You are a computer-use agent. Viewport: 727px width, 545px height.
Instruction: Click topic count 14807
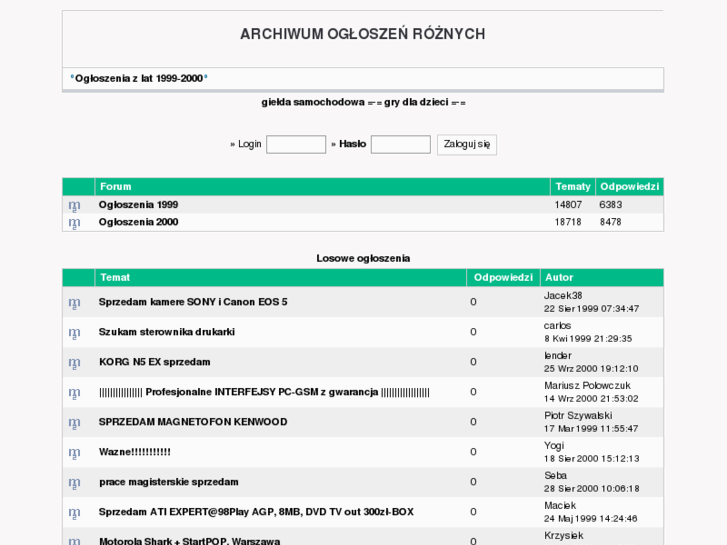pos(568,205)
